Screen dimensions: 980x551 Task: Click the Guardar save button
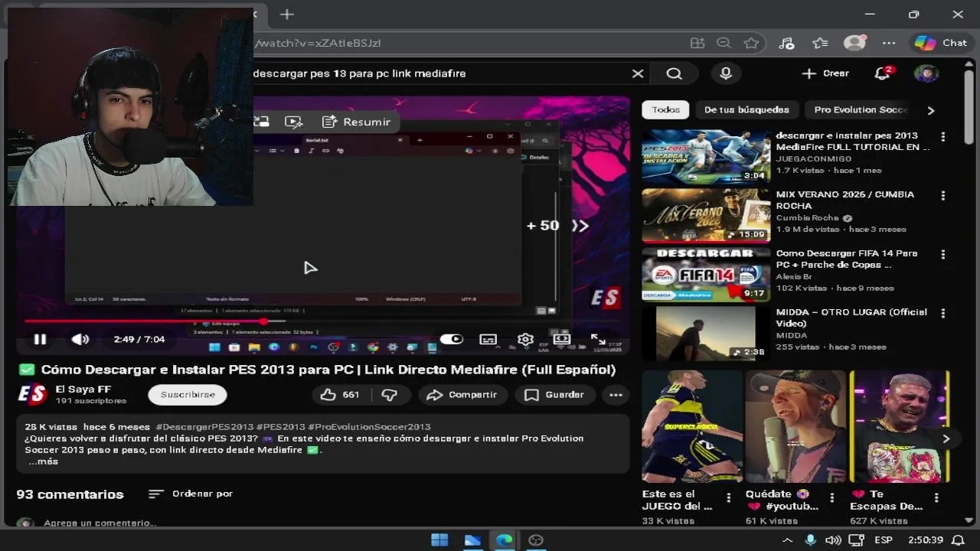(x=554, y=395)
